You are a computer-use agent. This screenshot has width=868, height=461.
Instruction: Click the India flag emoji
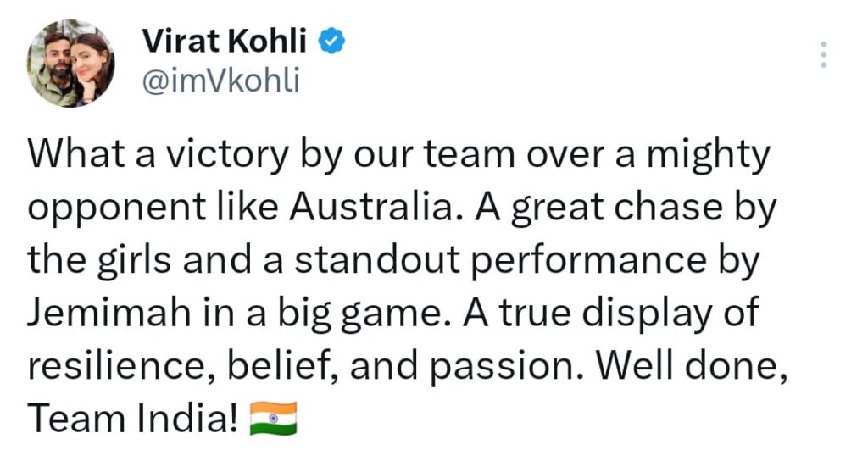click(x=273, y=419)
